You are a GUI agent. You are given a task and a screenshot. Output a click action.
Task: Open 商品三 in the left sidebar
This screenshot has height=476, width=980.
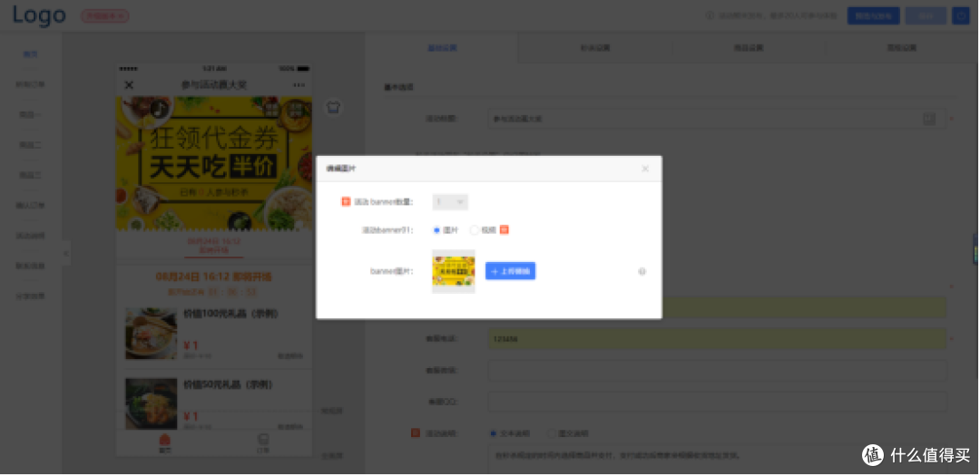coord(31,175)
